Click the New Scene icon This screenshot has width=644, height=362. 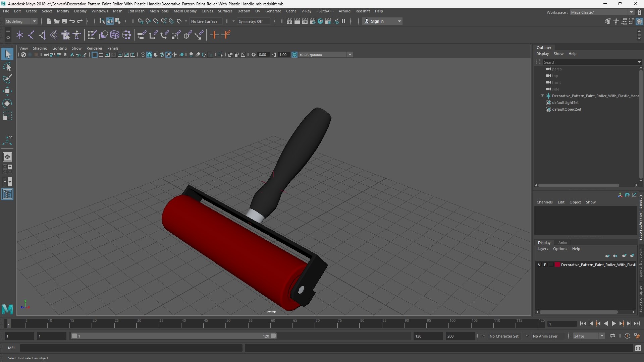[x=49, y=21]
